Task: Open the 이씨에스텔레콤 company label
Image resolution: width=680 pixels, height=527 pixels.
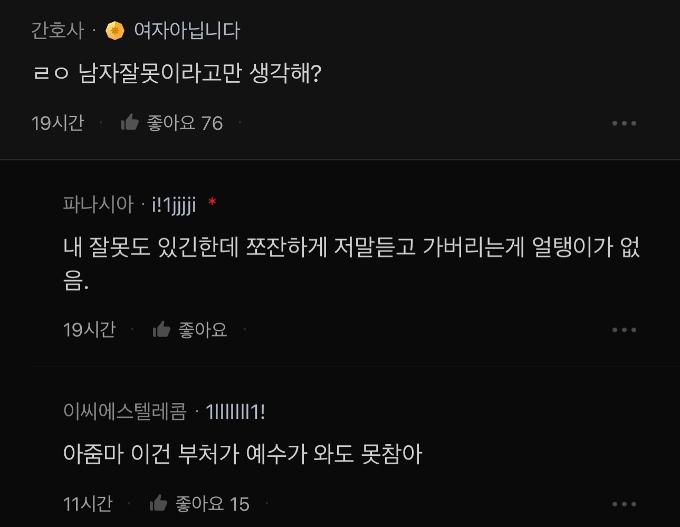Action: tap(125, 411)
